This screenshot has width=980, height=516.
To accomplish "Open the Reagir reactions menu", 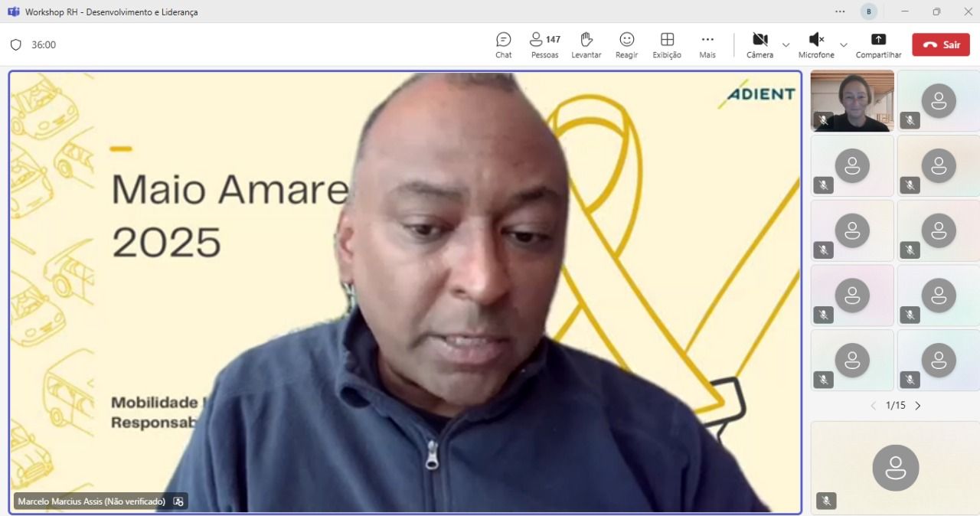I will pos(626,44).
